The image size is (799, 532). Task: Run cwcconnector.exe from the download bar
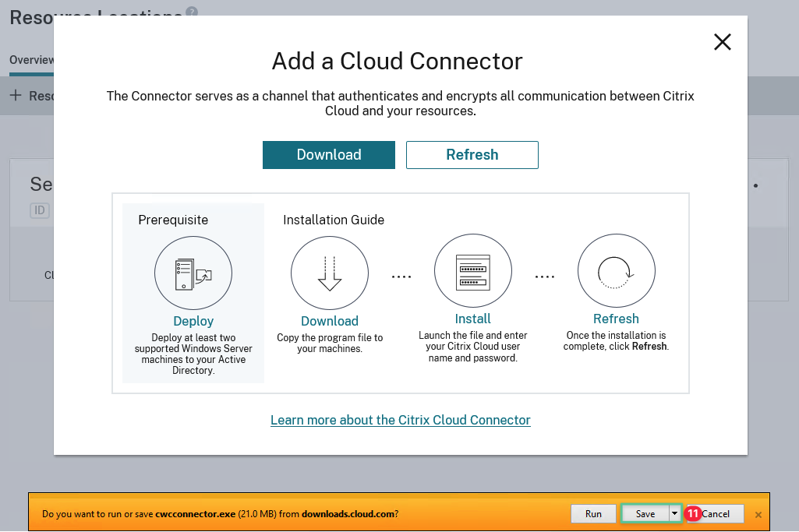pyautogui.click(x=593, y=514)
